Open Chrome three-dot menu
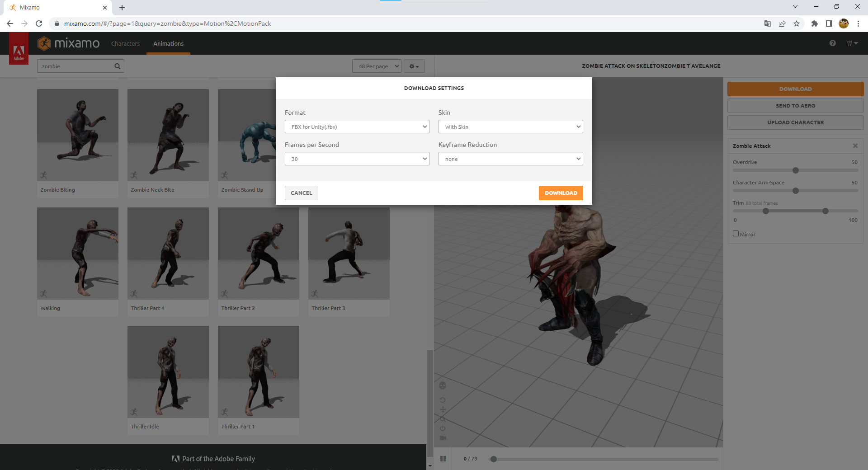The width and height of the screenshot is (868, 470). [858, 23]
